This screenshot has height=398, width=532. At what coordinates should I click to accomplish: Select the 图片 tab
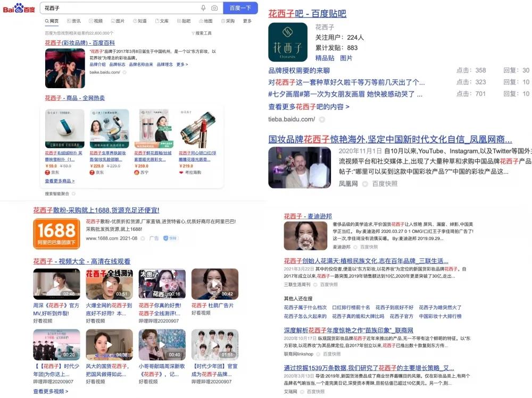tap(118, 21)
